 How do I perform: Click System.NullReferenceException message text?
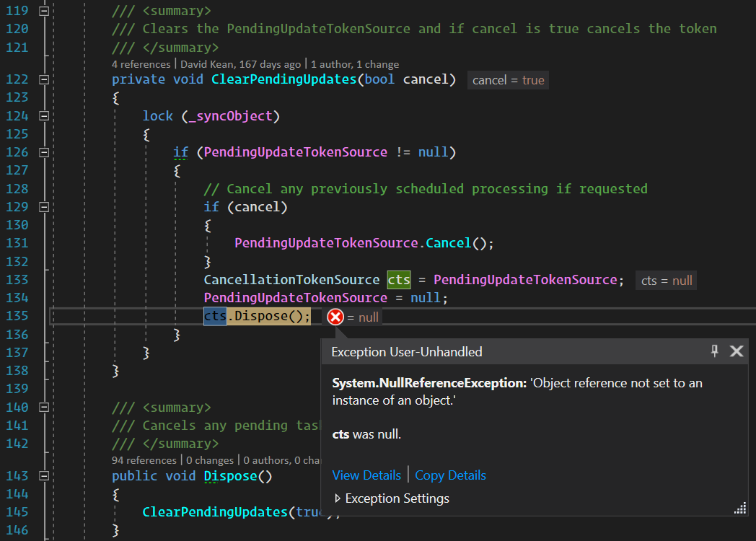517,392
